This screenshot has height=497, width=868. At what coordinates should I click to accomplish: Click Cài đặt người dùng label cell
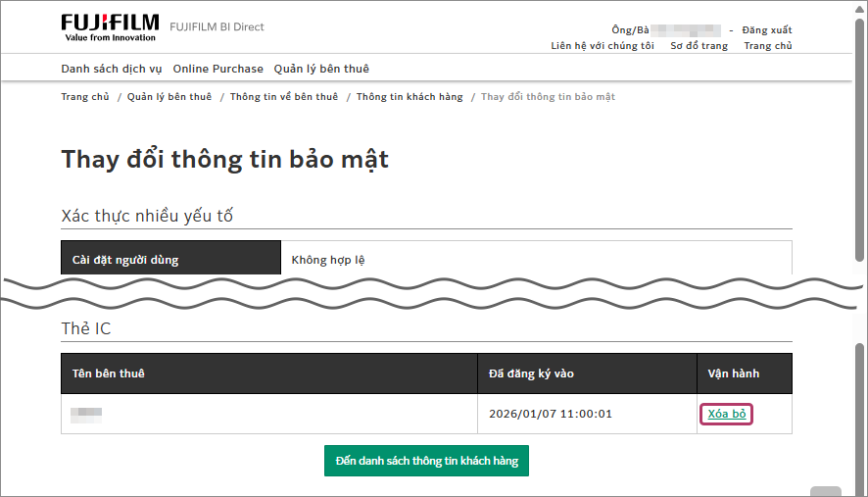point(171,258)
